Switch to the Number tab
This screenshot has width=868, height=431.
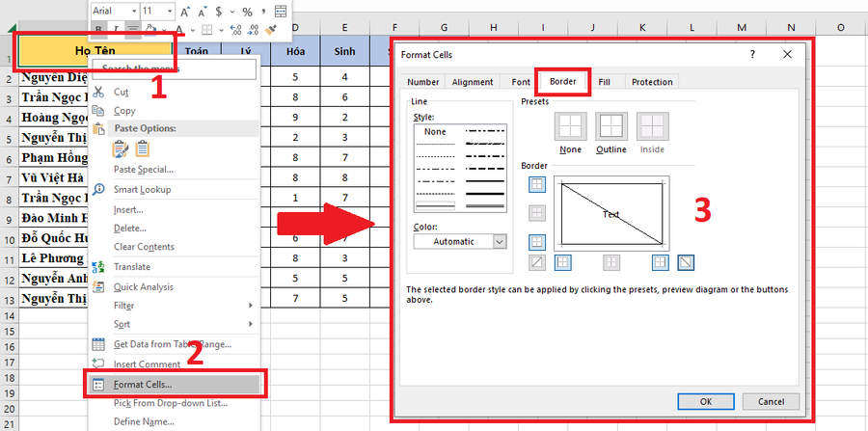click(x=423, y=82)
